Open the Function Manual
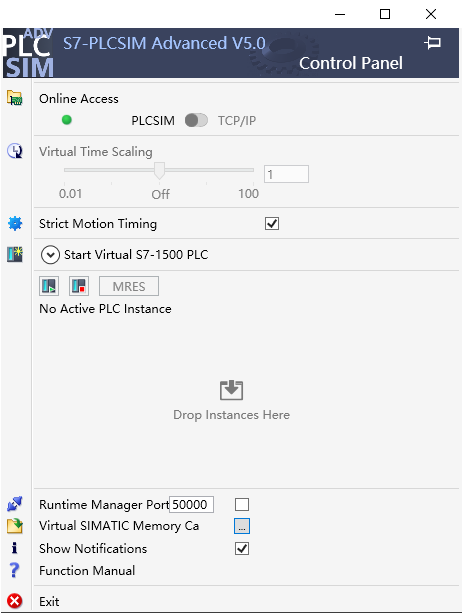The width and height of the screenshot is (462, 614). pos(87,571)
